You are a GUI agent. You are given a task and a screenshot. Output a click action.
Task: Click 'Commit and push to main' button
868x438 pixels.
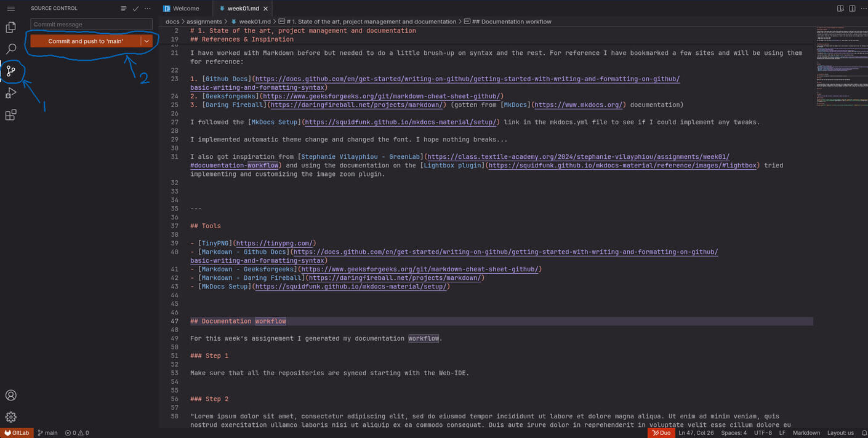tap(86, 41)
